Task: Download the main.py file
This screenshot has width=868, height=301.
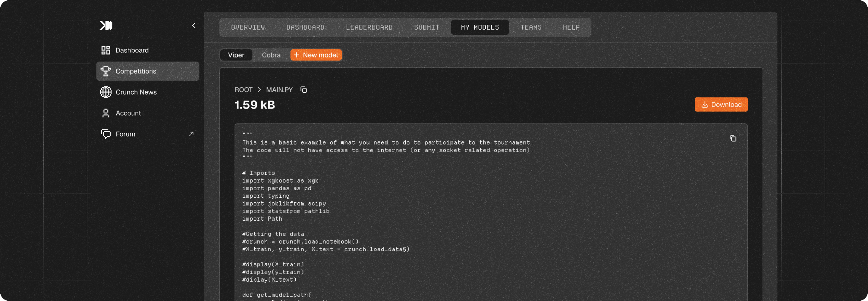Action: tap(721, 105)
